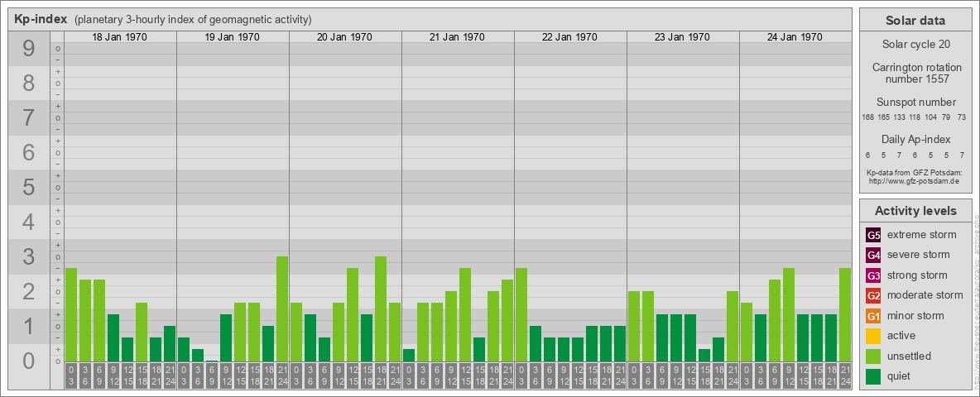980x397 pixels.
Task: Click the Kp scale number 5
Action: point(28,187)
